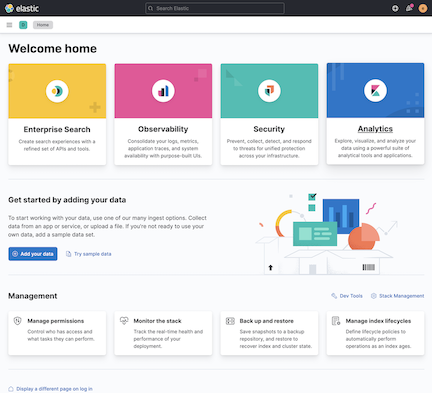432x393 pixels.
Task: Click the Welcome home heading
Action: 52,49
